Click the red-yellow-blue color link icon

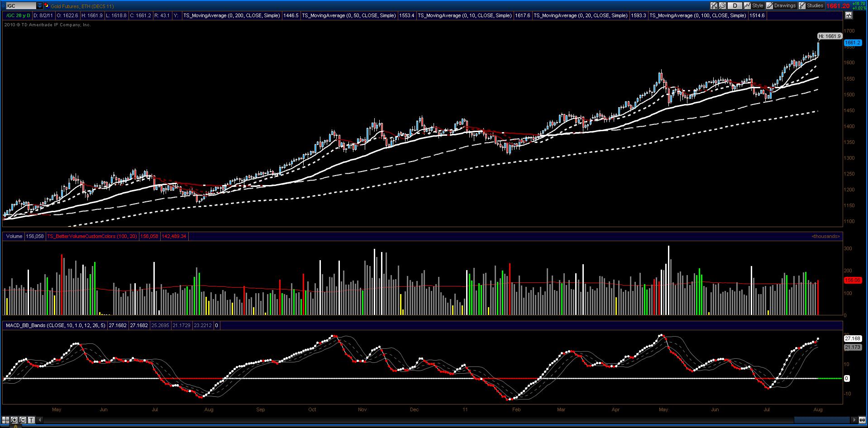(47, 6)
